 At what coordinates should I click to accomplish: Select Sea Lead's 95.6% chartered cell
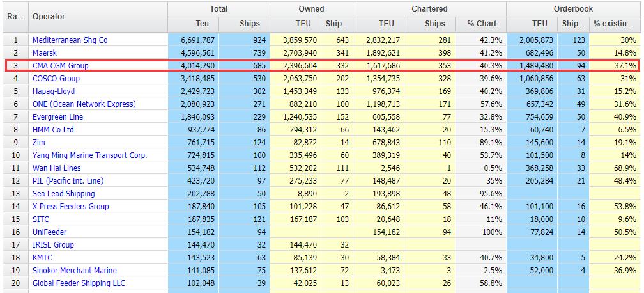pos(480,193)
